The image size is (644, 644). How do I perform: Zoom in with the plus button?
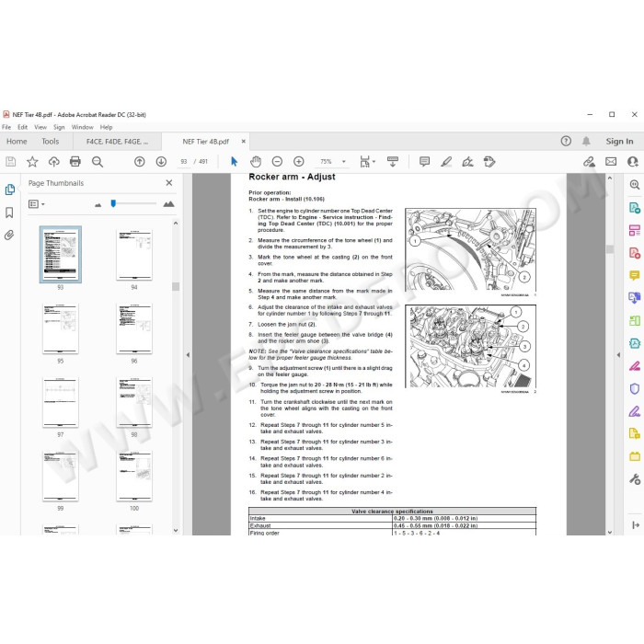coord(299,162)
